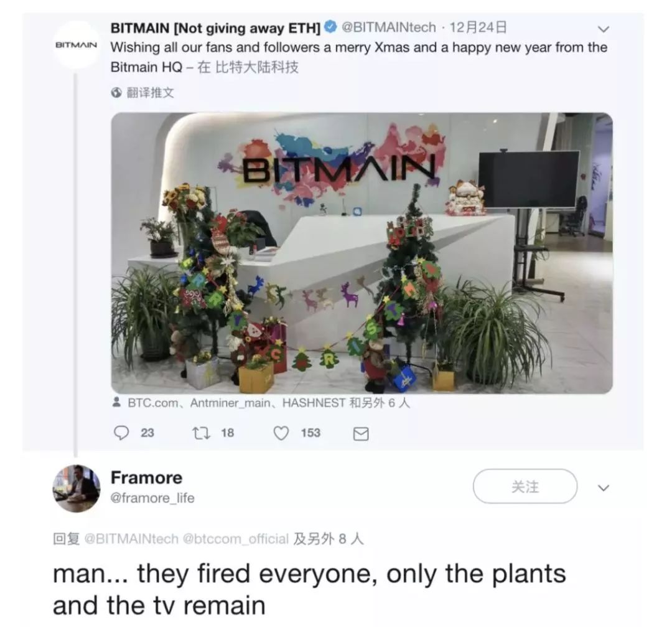This screenshot has height=627, width=672.
Task: Click the 12月24日 tweet date
Action: click(478, 27)
